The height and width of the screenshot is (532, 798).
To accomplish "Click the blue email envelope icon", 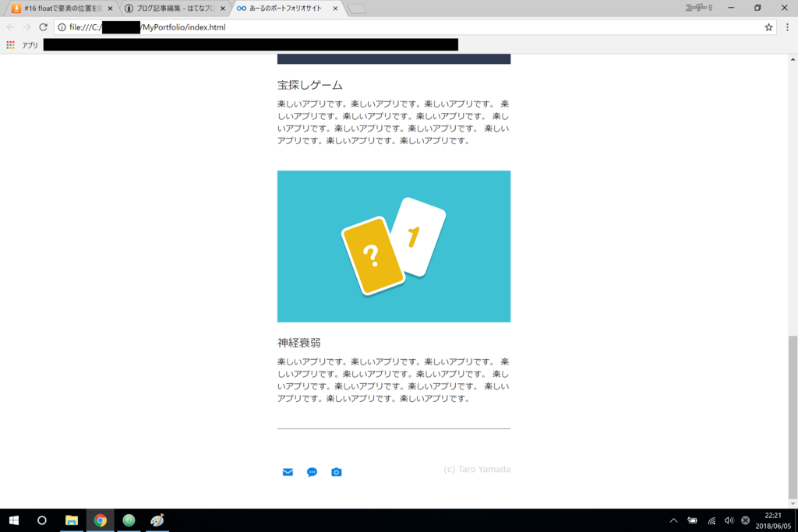I will (x=288, y=472).
